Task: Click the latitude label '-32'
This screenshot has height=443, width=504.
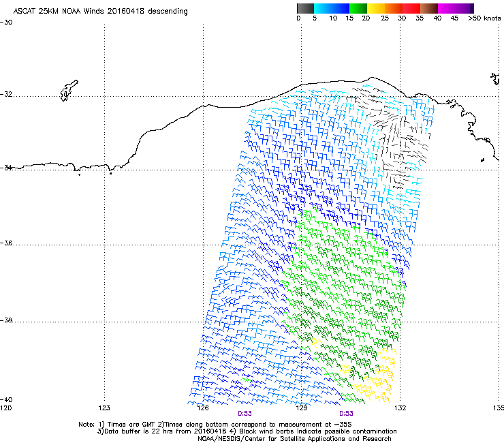Action: click(x=6, y=94)
